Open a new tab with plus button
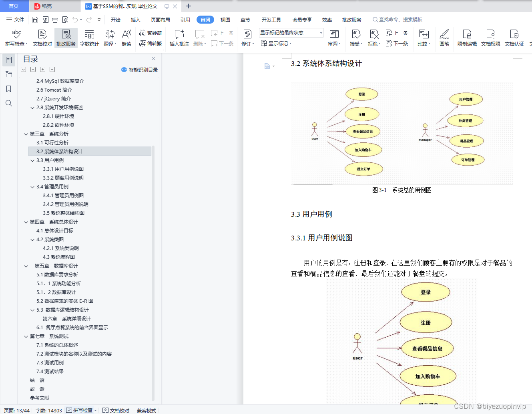The image size is (532, 414). tap(189, 6)
